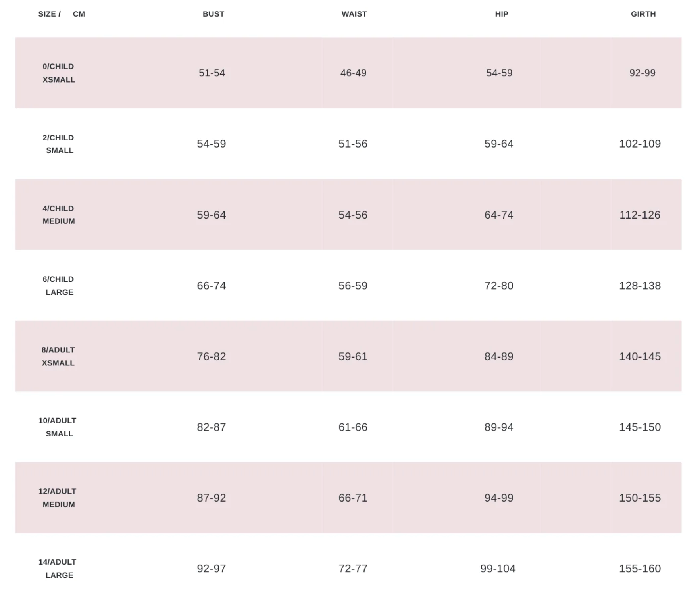Image resolution: width=700 pixels, height=596 pixels.
Task: Select the 10/ADULT SMALL row label
Action: tap(58, 427)
